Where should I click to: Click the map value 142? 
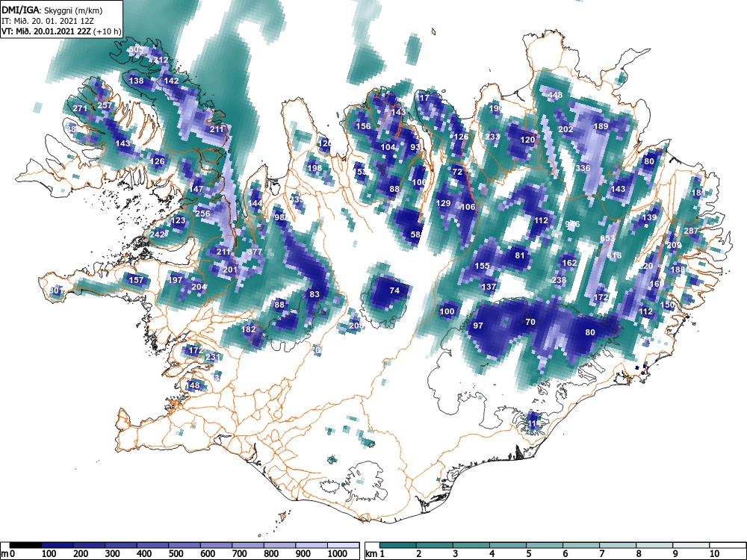tap(171, 81)
